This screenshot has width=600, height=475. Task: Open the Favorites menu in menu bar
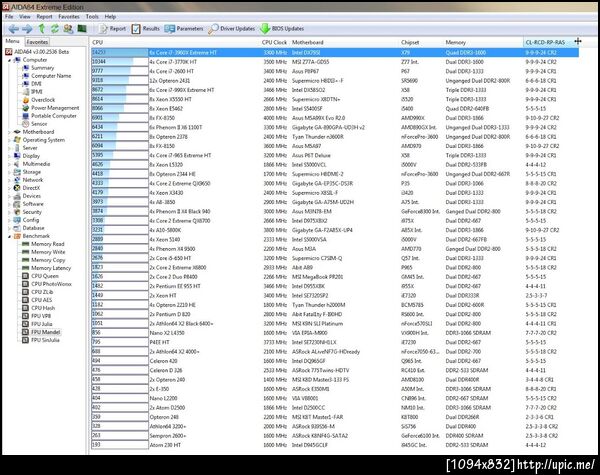[x=69, y=17]
